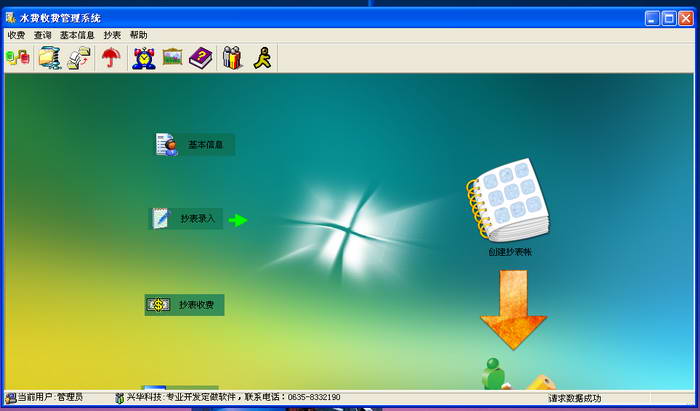The width and height of the screenshot is (700, 411).
Task: Click the 创建抄表帐 notebook icon
Action: pos(508,200)
